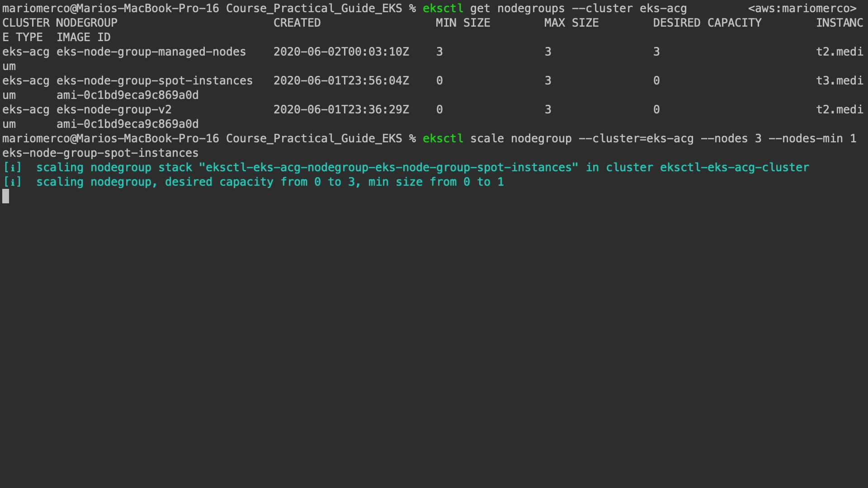
Task: Click the quoted nodegroup stack name
Action: click(x=388, y=168)
